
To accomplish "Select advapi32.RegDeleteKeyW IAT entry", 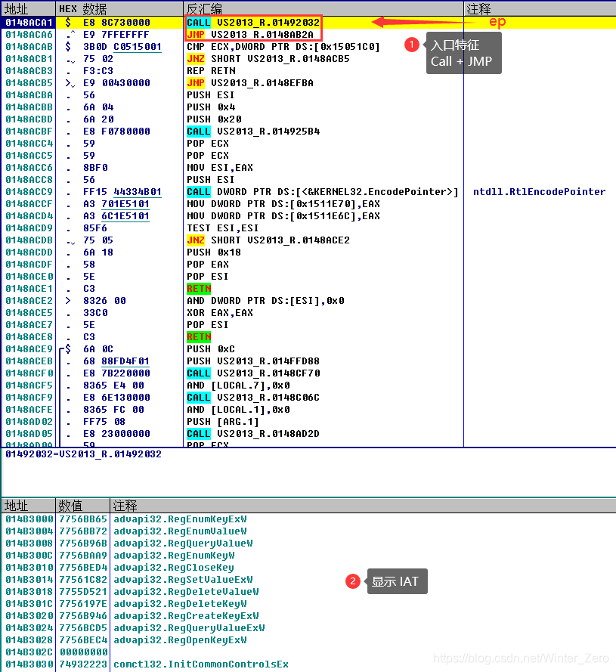I will point(180,604).
